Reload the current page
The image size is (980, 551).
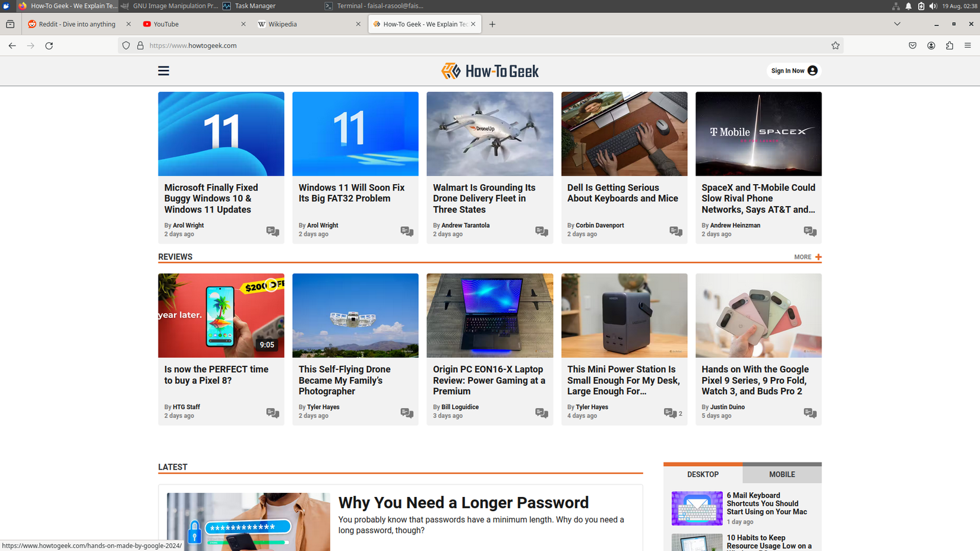pyautogui.click(x=49, y=45)
